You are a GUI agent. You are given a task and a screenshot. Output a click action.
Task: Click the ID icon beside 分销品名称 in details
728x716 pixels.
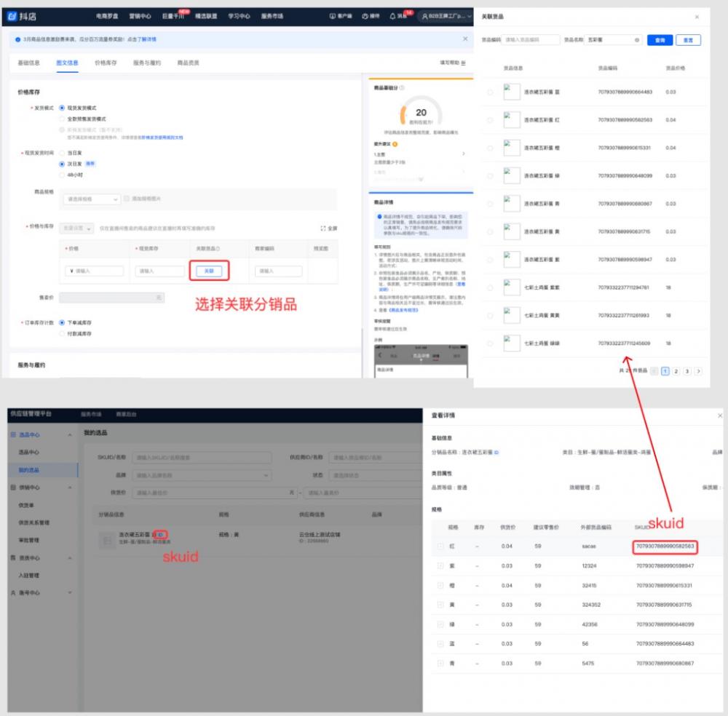(496, 452)
